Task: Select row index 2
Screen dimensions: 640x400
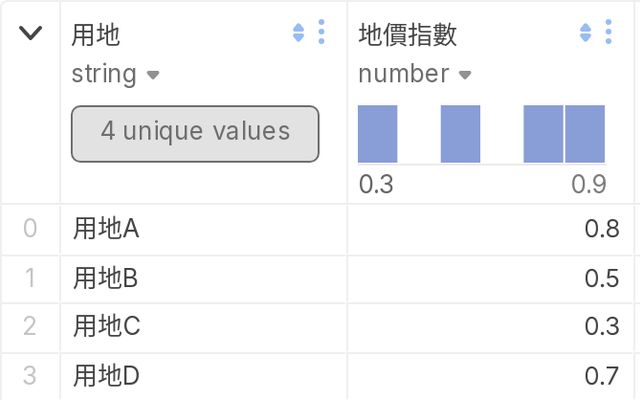Action: point(30,327)
